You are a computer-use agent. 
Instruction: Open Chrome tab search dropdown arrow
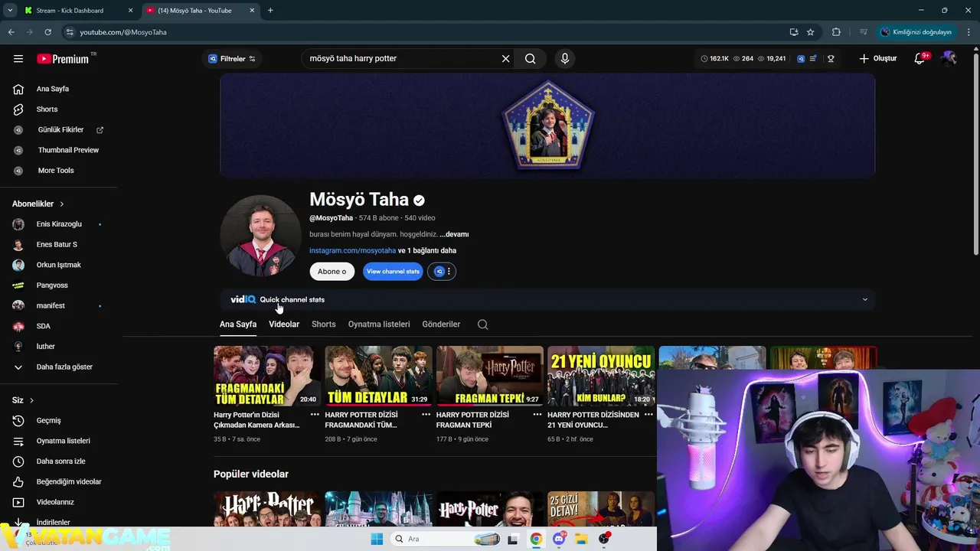(x=10, y=11)
